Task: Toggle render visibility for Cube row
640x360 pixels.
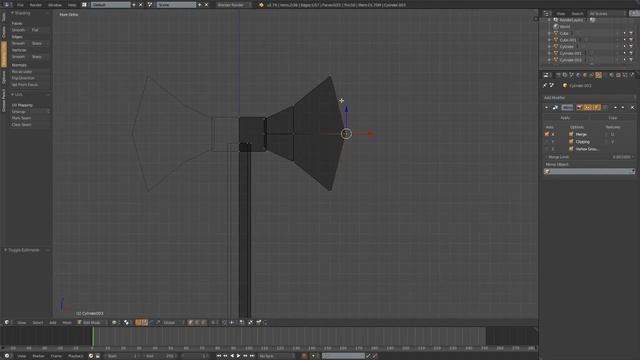Action: click(631, 33)
